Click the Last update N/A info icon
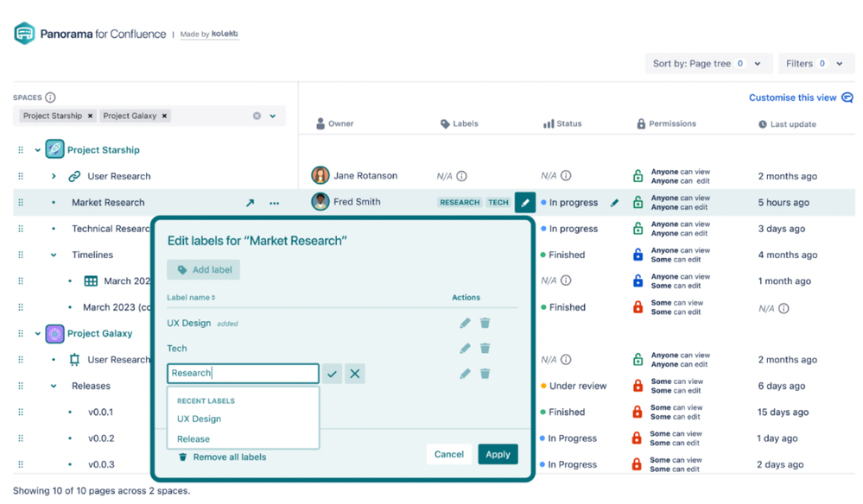863x504 pixels. point(784,309)
